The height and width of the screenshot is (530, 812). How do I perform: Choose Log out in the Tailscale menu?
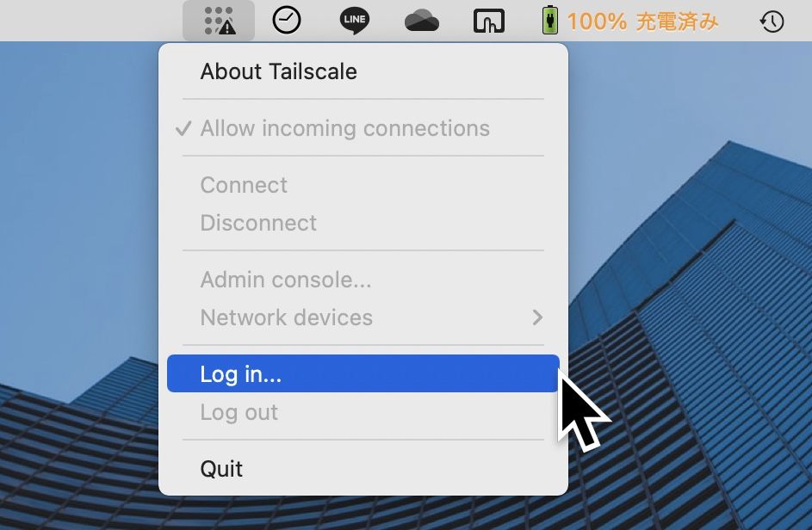[x=363, y=412]
